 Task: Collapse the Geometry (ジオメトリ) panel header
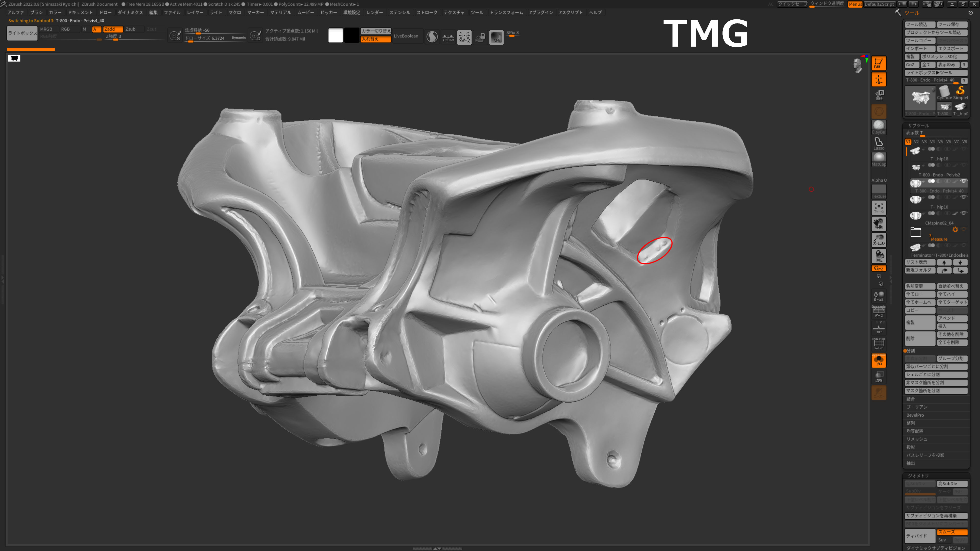(x=918, y=476)
